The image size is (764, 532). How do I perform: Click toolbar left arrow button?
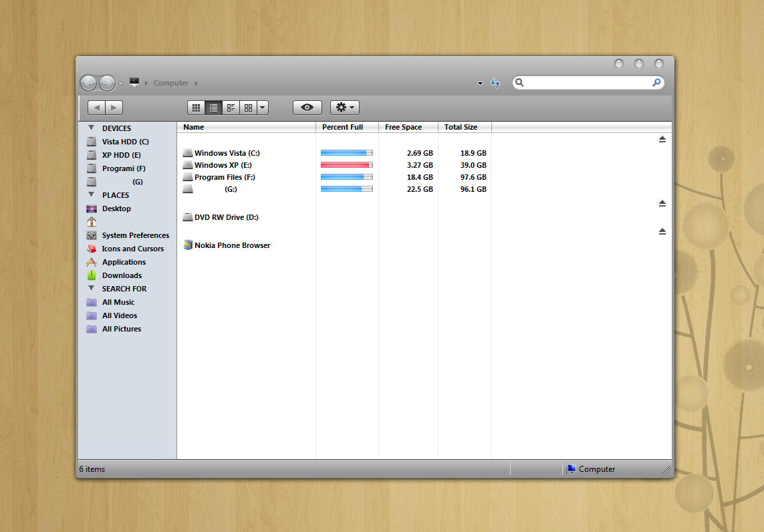[96, 107]
